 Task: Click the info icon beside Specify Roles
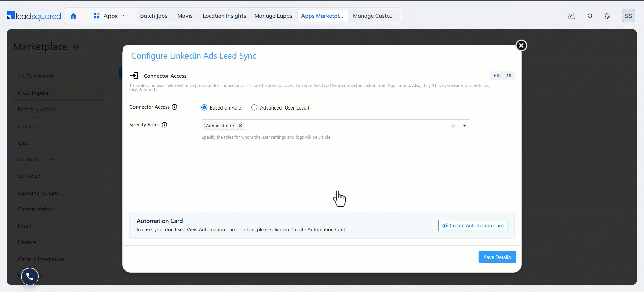(x=165, y=125)
